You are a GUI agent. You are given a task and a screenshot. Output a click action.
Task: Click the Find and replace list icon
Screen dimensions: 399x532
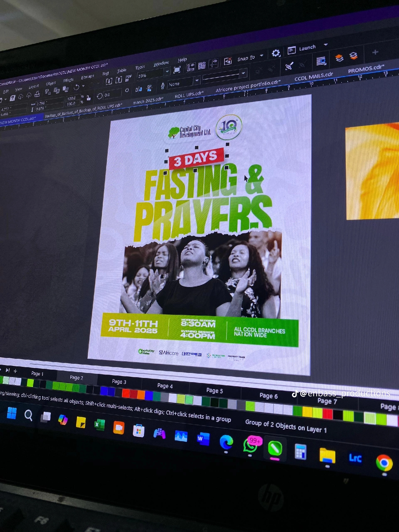coord(321,61)
